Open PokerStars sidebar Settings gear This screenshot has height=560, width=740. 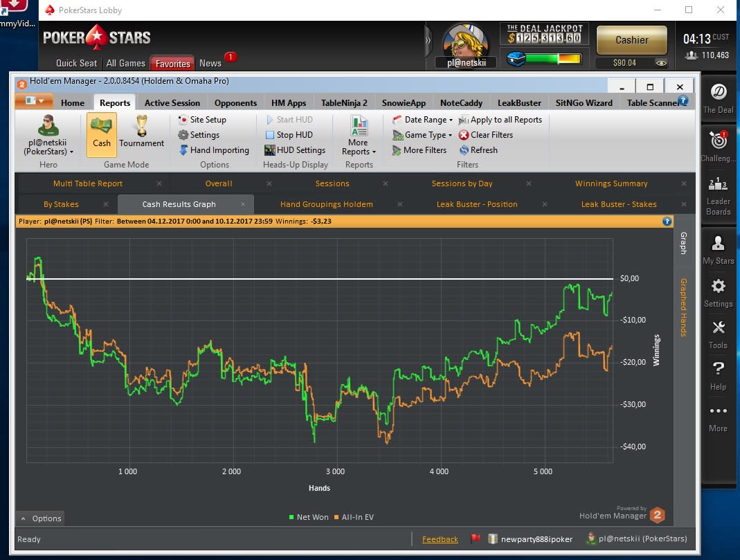click(x=719, y=293)
